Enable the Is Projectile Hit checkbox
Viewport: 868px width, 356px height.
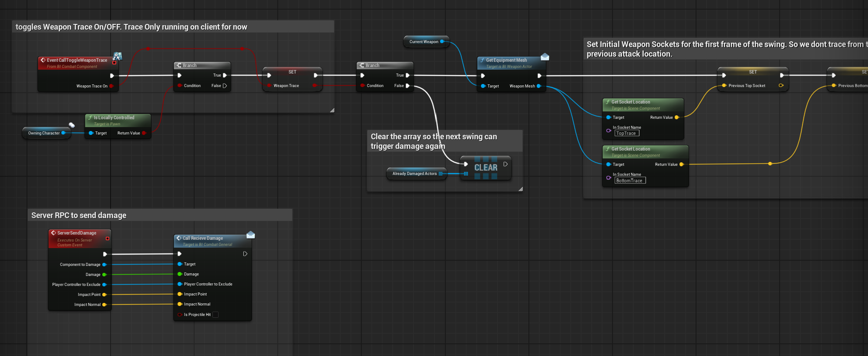[215, 315]
